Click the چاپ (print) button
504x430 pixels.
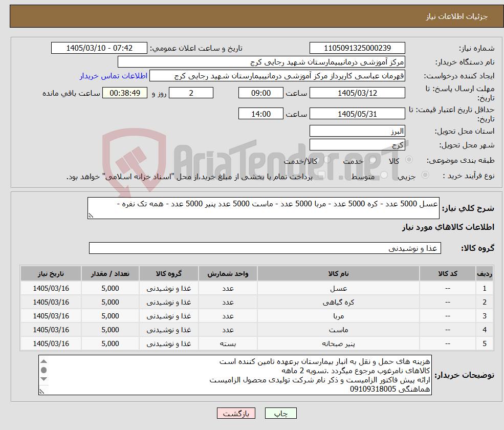[x=280, y=413]
